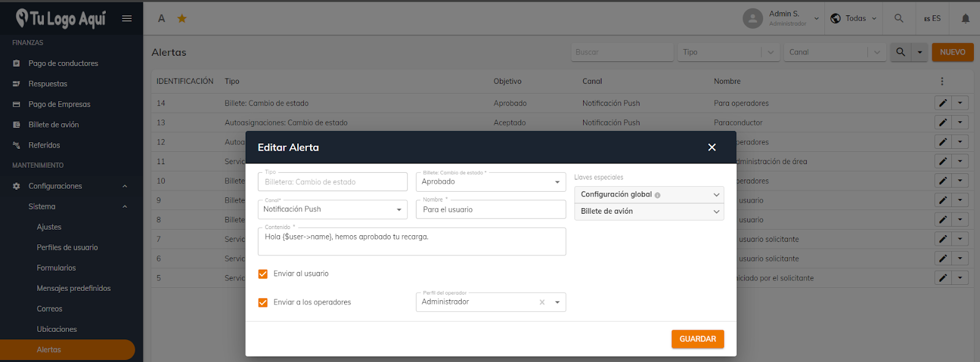Uncheck Enviar a los operadores checkbox

click(x=263, y=303)
